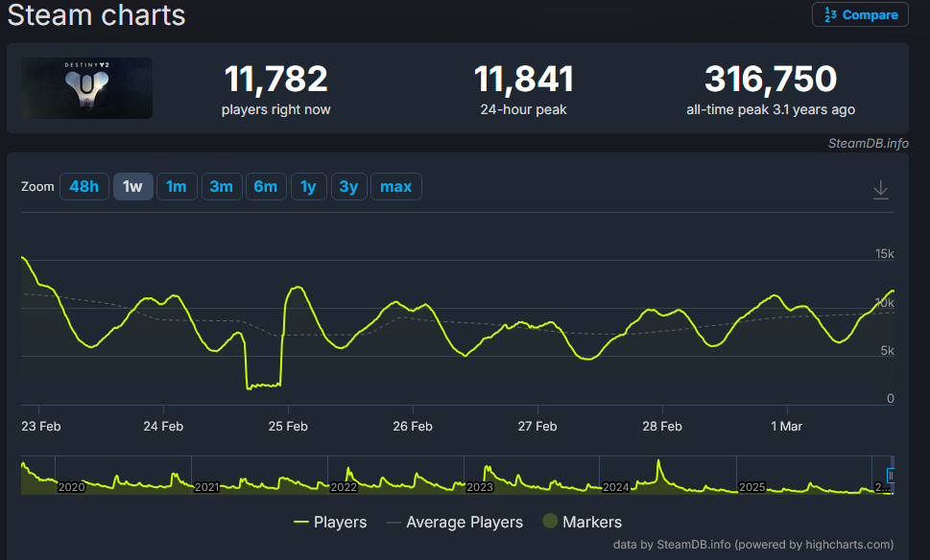Screen dimensions: 930x560
Task: Choose the max zoom option
Action: pyautogui.click(x=396, y=187)
